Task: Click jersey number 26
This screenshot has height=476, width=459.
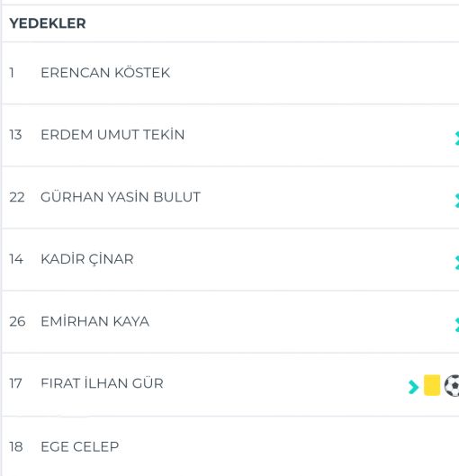Action: tap(17, 321)
